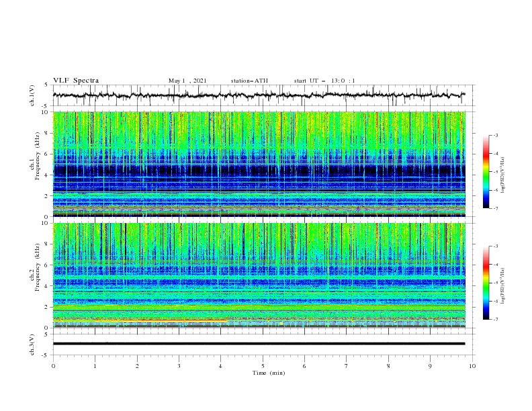
Task: Click inside the ch.1 spectrogram image
Action: (x=259, y=164)
